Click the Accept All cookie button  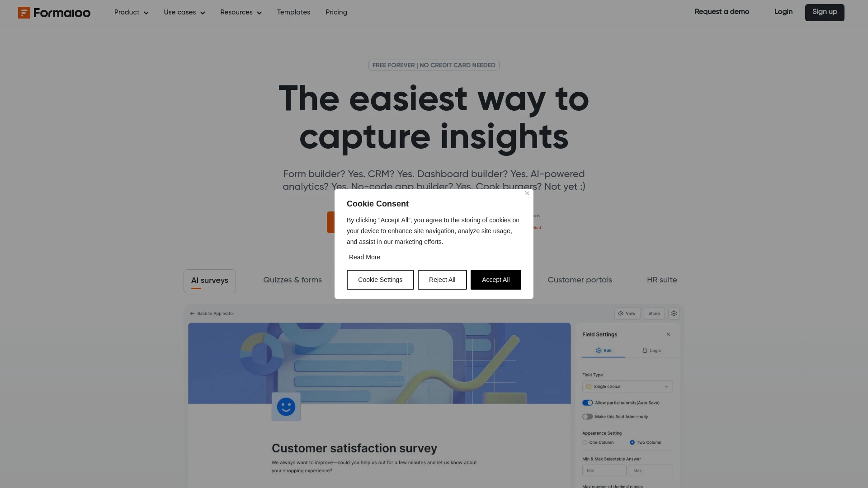495,279
